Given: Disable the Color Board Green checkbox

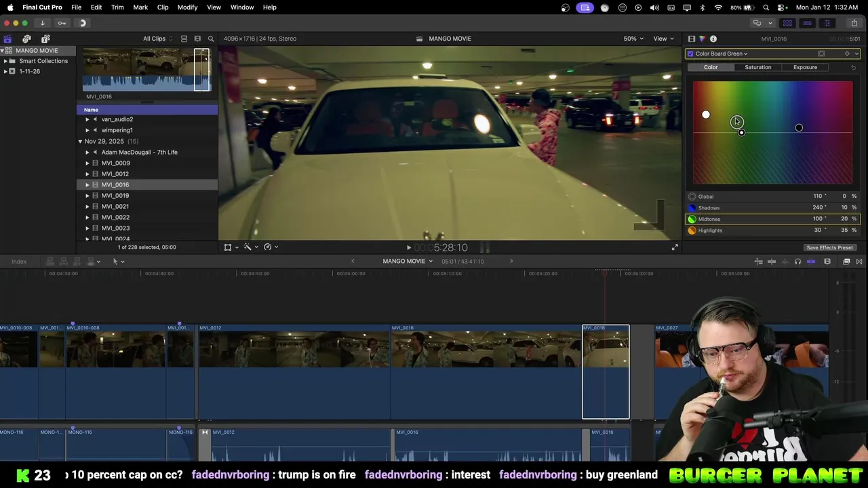Looking at the screenshot, I should 690,54.
